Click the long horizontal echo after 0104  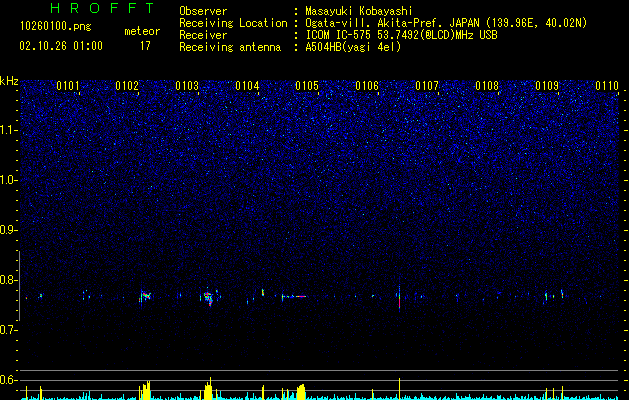pyautogui.click(x=294, y=296)
